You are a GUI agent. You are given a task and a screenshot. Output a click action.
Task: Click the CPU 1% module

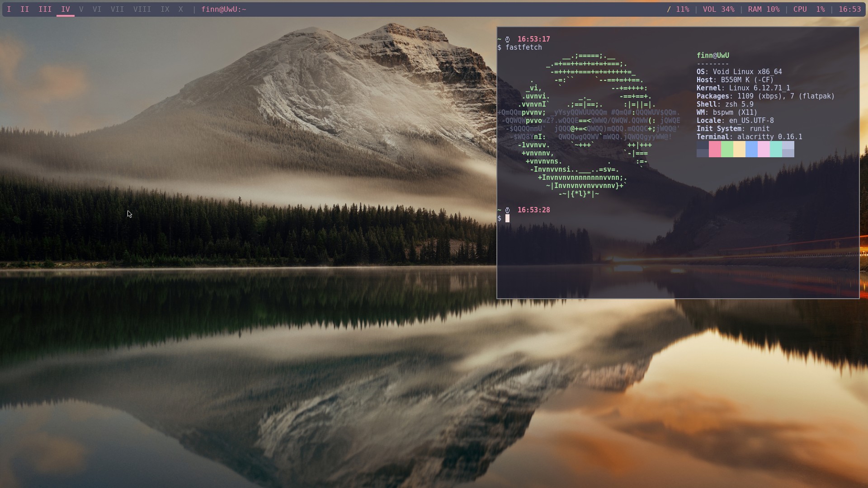(809, 9)
